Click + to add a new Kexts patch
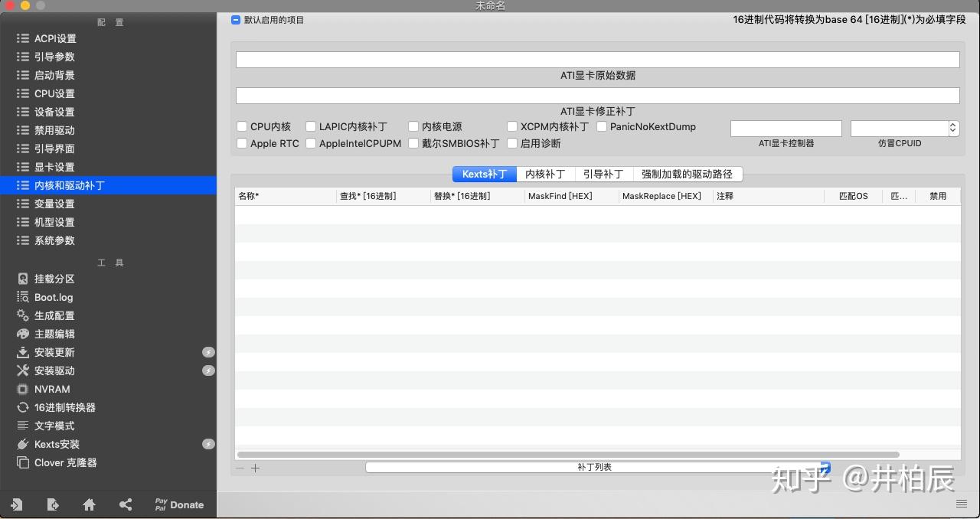The width and height of the screenshot is (980, 519). (x=256, y=467)
